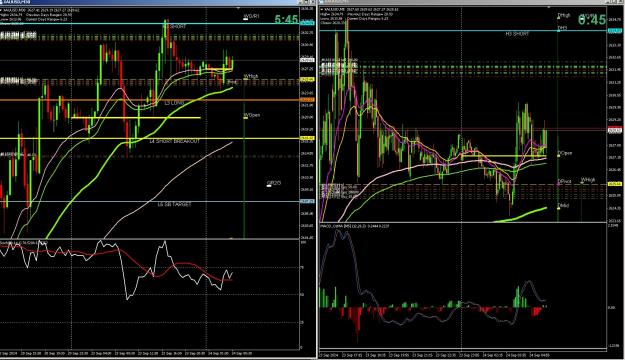This screenshot has height=360, width=625.
Task: Click the DMid label on right chart
Action: coord(563,206)
